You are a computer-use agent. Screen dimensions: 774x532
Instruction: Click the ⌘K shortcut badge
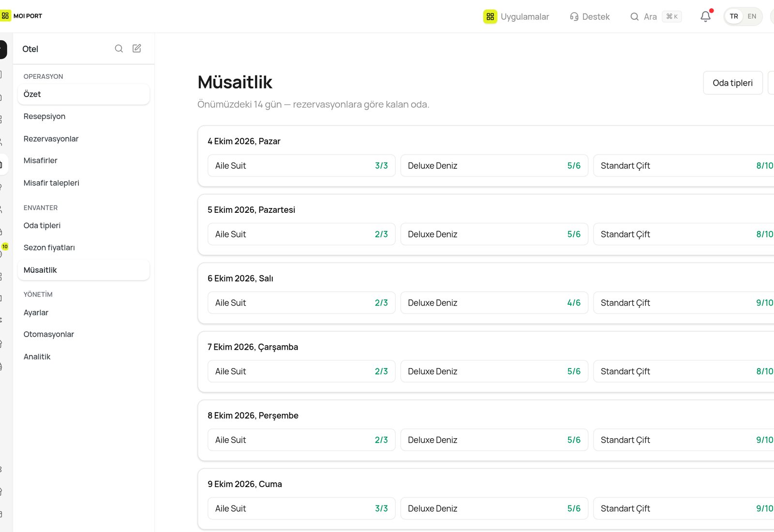click(672, 16)
